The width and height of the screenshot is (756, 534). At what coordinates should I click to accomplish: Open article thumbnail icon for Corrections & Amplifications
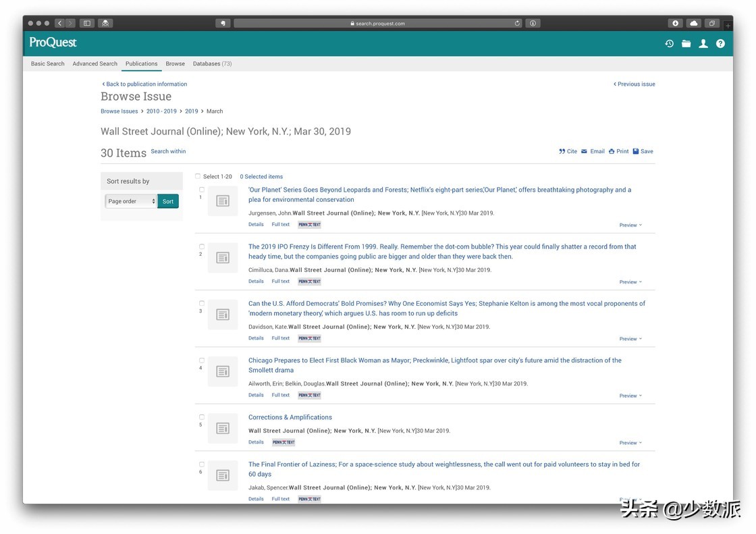coord(223,429)
